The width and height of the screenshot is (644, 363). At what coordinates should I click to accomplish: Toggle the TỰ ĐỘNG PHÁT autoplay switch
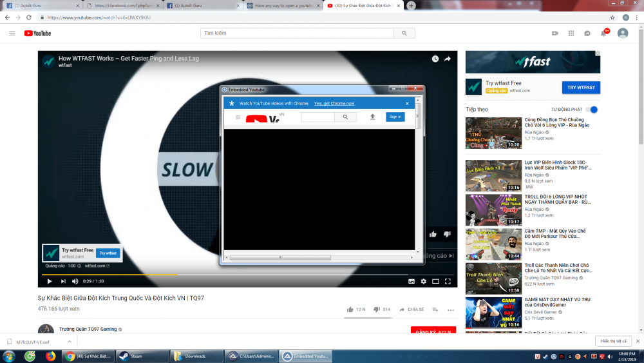pos(592,110)
